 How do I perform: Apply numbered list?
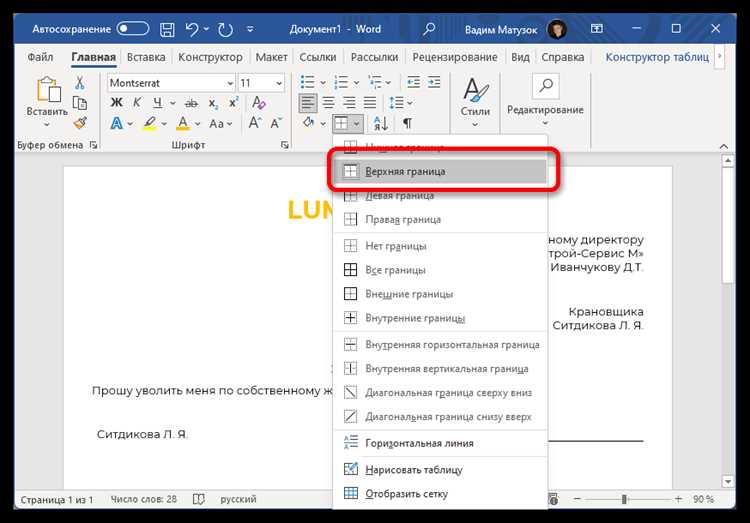click(341, 82)
